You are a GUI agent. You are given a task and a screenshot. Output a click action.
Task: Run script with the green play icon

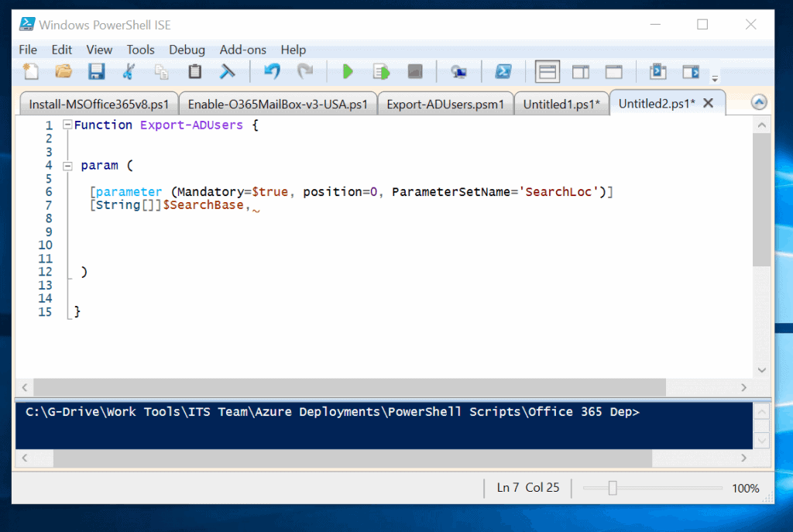[348, 72]
